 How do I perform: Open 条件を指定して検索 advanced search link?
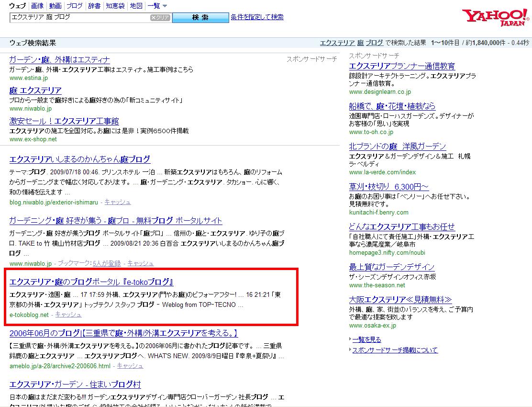point(257,17)
